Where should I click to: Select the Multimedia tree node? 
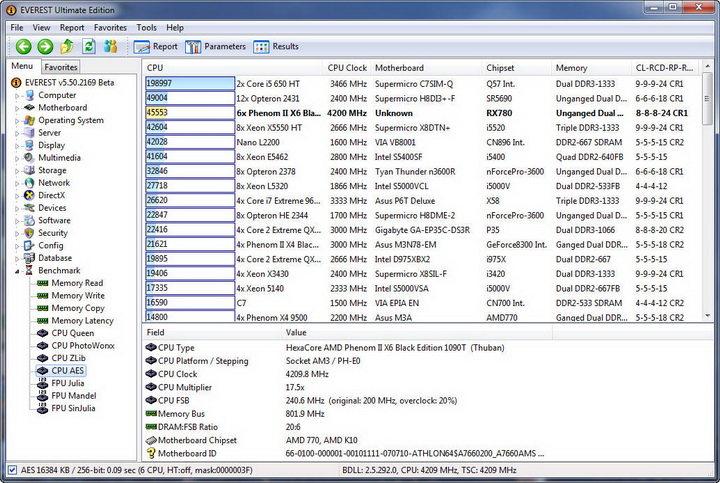click(x=59, y=157)
